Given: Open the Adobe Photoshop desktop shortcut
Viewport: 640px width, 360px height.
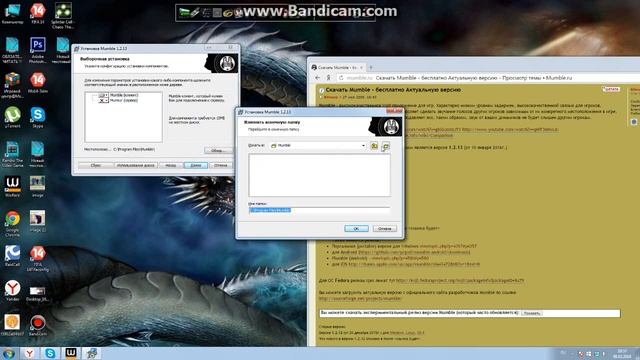Looking at the screenshot, I should click(x=38, y=50).
